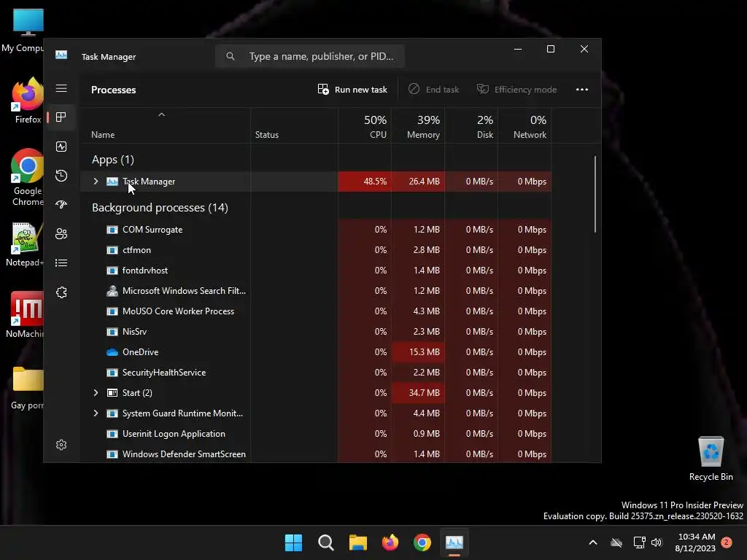Open the three-dot more options menu

581,90
